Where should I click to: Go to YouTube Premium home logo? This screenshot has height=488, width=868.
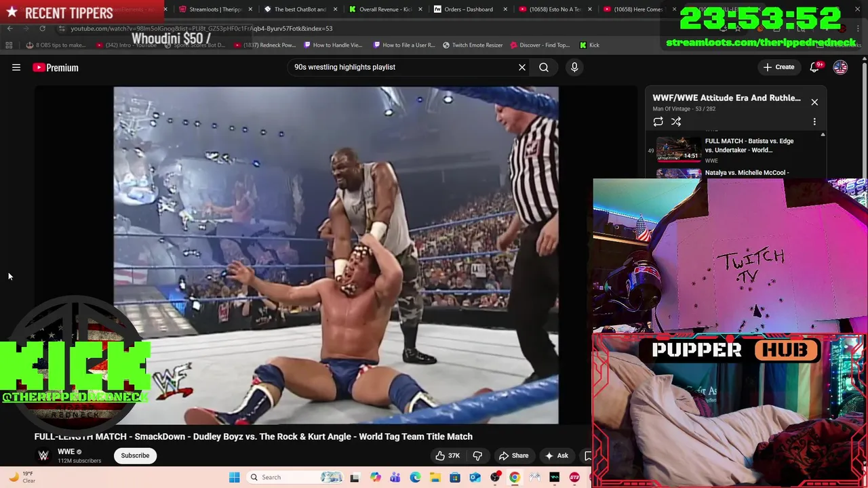click(x=56, y=67)
